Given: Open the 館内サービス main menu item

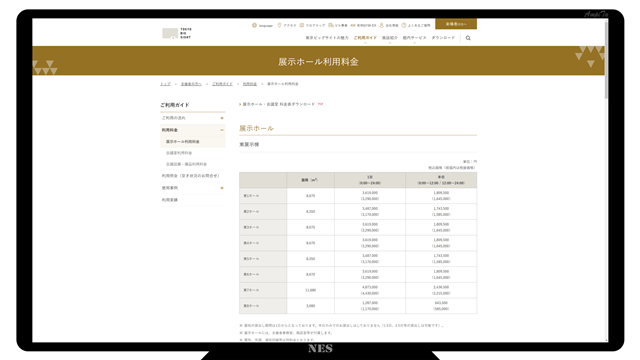Looking at the screenshot, I should 414,38.
